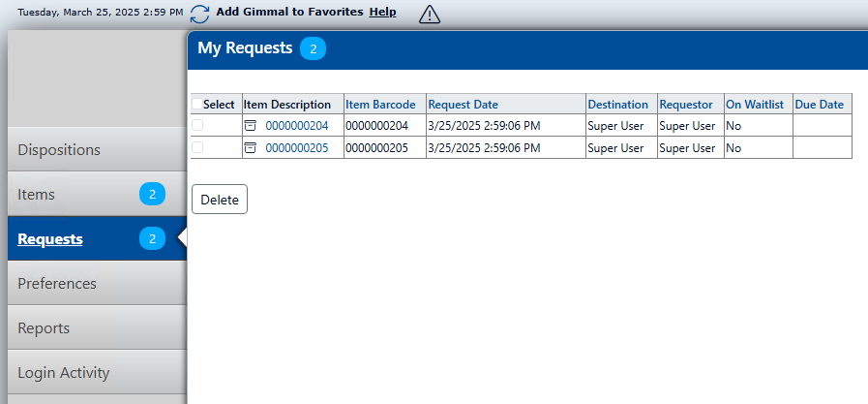Open the Help link
Screen dimensions: 868x404
(382, 12)
